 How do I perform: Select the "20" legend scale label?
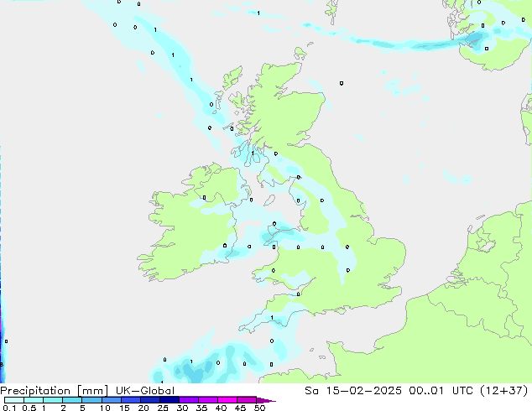(143, 408)
